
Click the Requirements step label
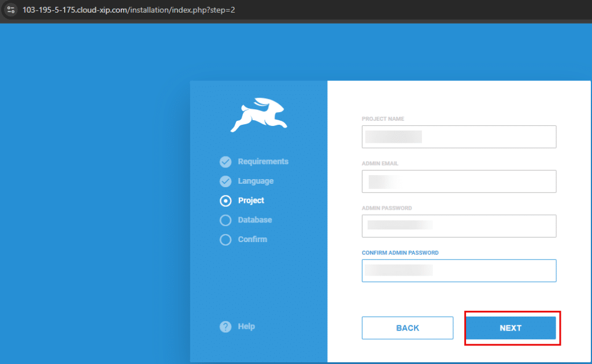coord(263,162)
